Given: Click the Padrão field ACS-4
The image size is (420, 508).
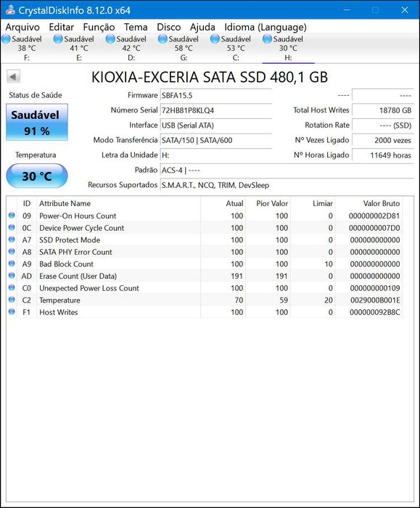Looking at the screenshot, I should [287, 170].
